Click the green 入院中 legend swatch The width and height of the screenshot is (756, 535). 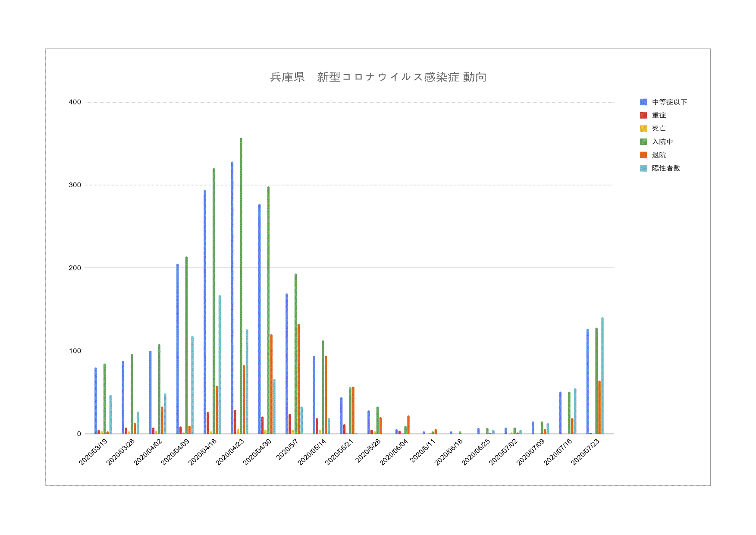pyautogui.click(x=643, y=142)
